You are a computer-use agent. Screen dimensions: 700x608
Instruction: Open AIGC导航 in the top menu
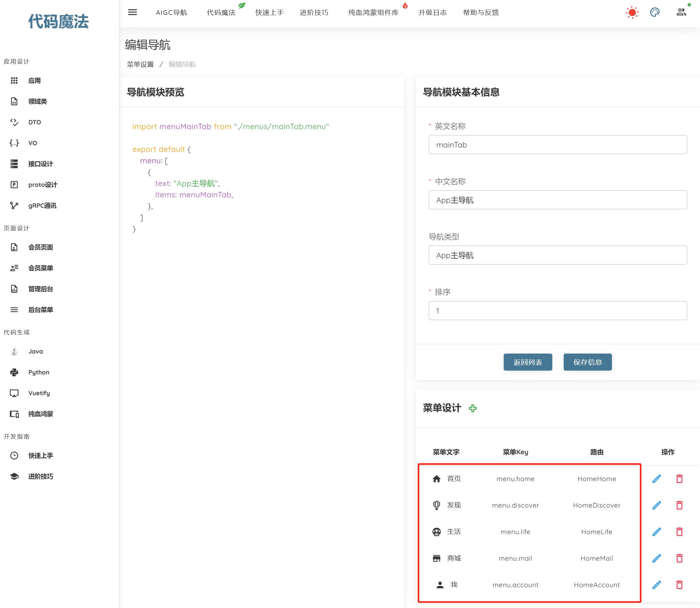171,13
